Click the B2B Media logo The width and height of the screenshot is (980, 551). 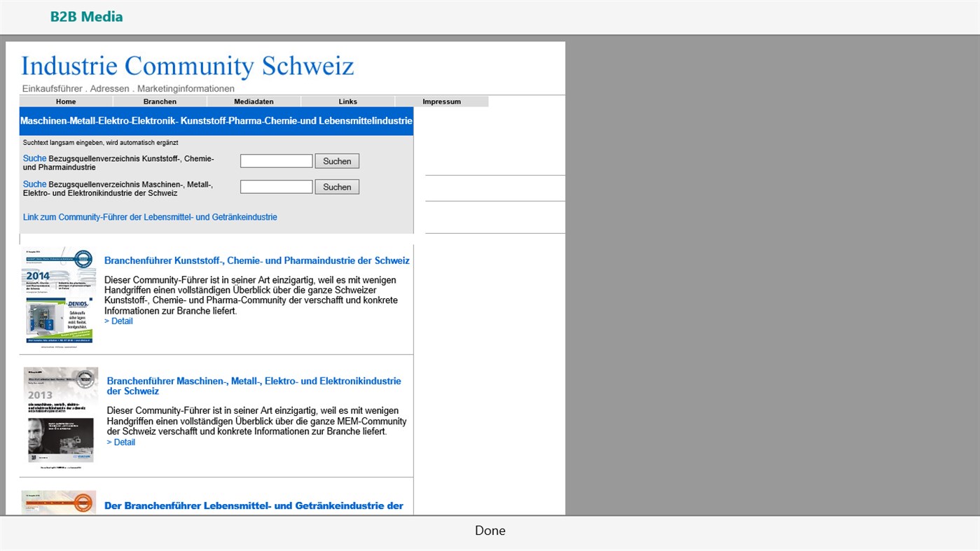[x=85, y=16]
